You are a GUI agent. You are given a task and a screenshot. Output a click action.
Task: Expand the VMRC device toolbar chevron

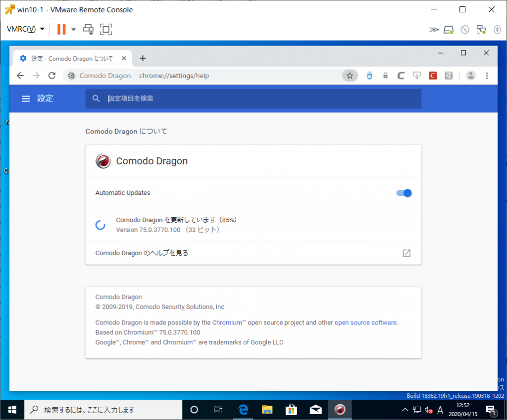(x=434, y=30)
